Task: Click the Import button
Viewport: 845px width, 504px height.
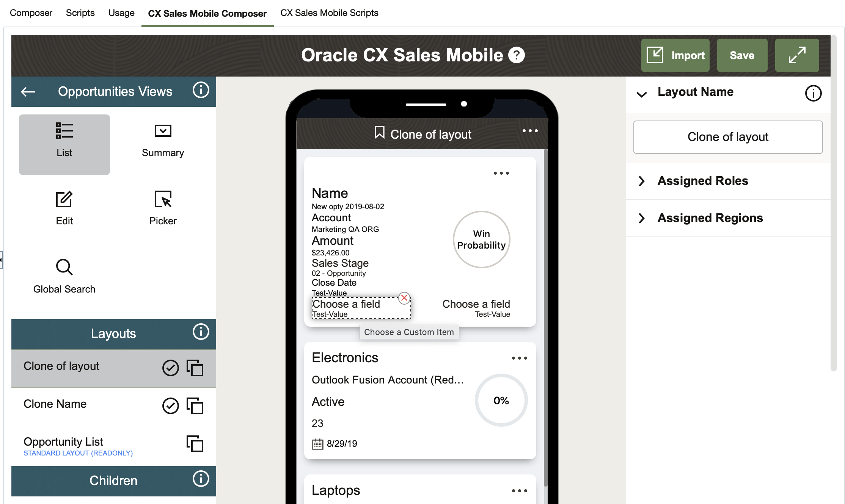Action: point(675,55)
